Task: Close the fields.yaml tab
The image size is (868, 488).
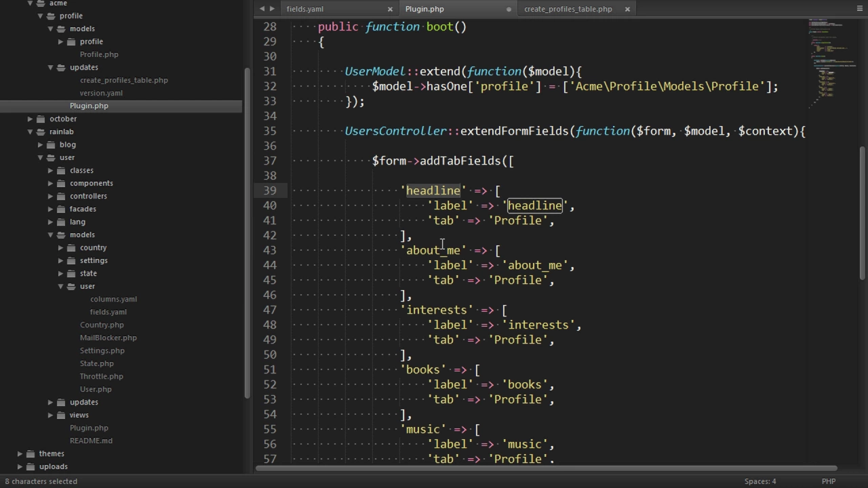Action: pos(390,9)
